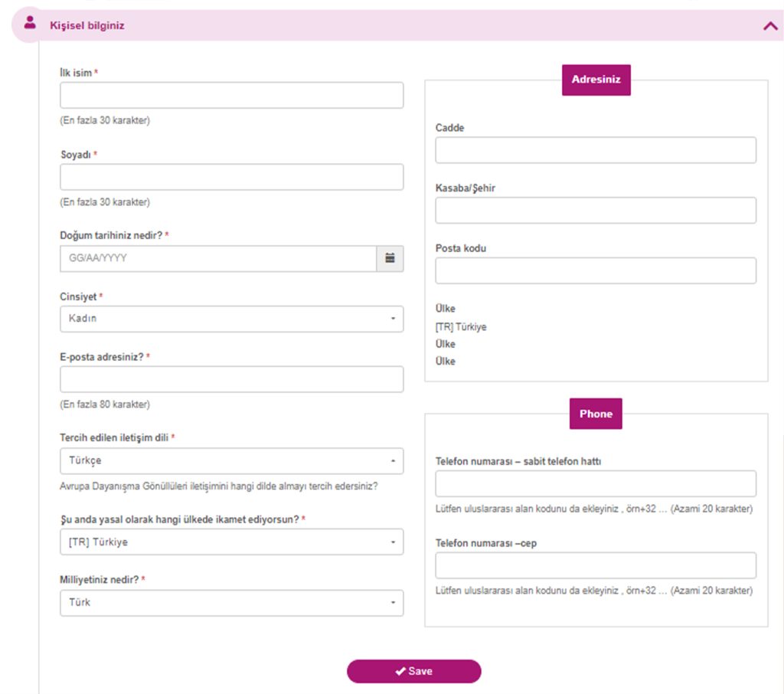The width and height of the screenshot is (784, 694).
Task: Click the Phone section header
Action: click(596, 414)
